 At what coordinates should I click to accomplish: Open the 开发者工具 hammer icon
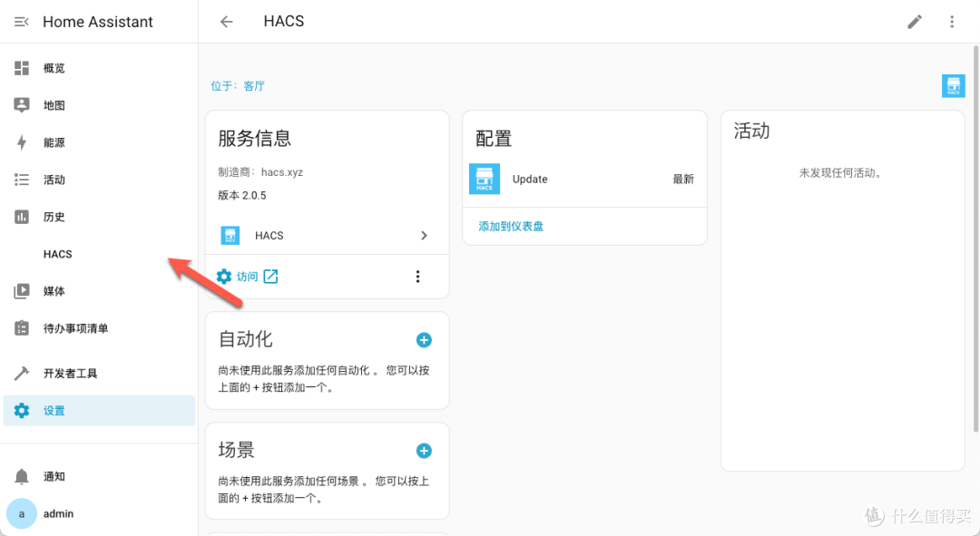(22, 373)
